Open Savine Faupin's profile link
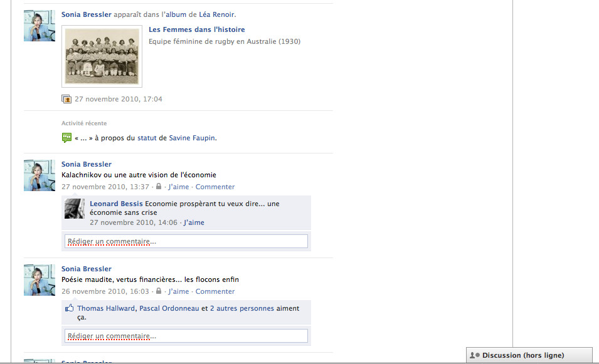The height and width of the screenshot is (364, 599). click(x=192, y=138)
